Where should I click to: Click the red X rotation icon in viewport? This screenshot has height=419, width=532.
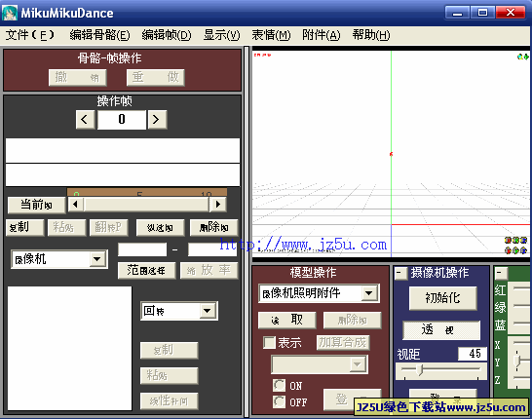click(x=508, y=241)
